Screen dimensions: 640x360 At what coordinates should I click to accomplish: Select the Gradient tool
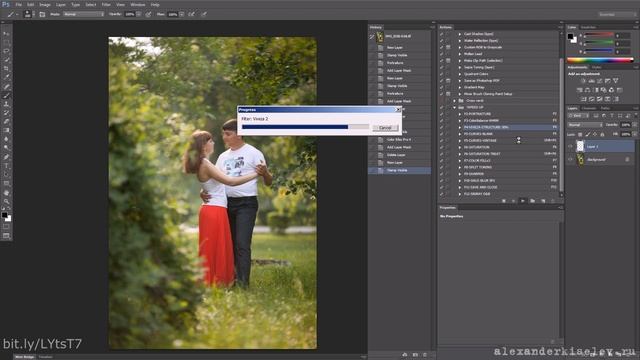pos(6,130)
